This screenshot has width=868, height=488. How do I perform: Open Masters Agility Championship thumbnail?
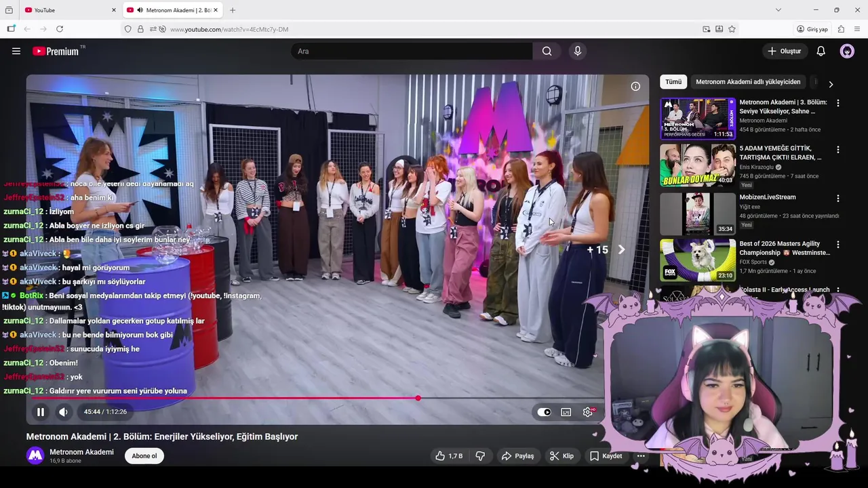[x=698, y=260]
